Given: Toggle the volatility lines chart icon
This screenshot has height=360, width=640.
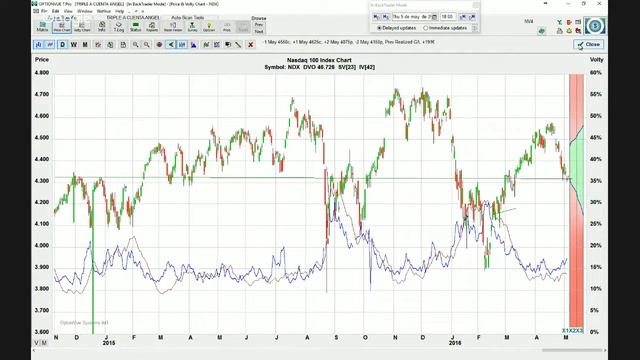Looking at the screenshot, I should (182, 44).
